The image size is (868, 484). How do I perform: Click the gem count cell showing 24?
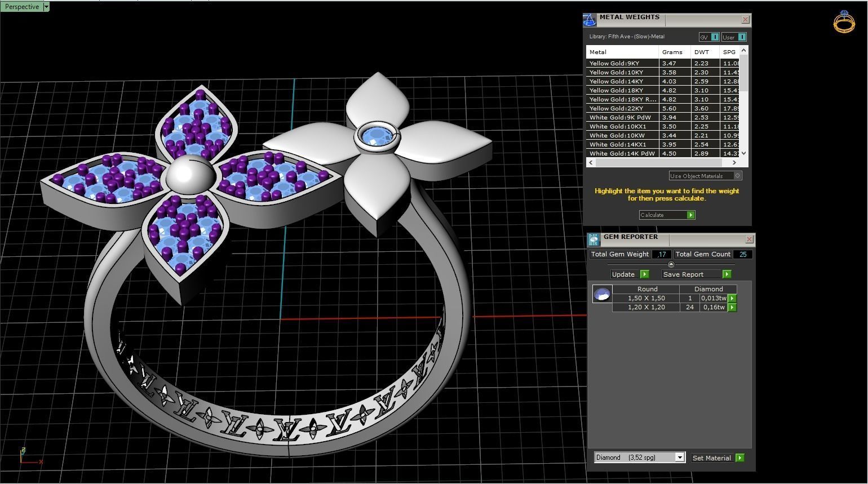[689, 307]
